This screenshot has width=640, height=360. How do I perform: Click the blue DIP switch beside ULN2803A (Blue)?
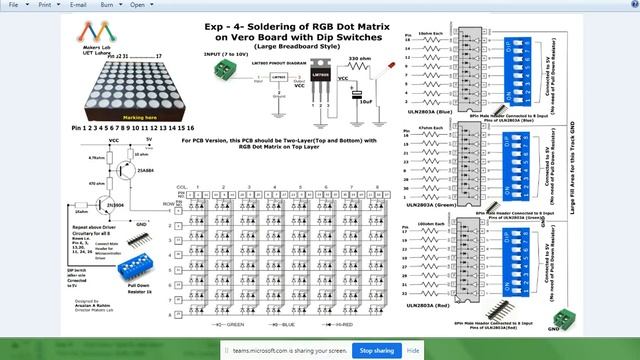[x=517, y=72]
